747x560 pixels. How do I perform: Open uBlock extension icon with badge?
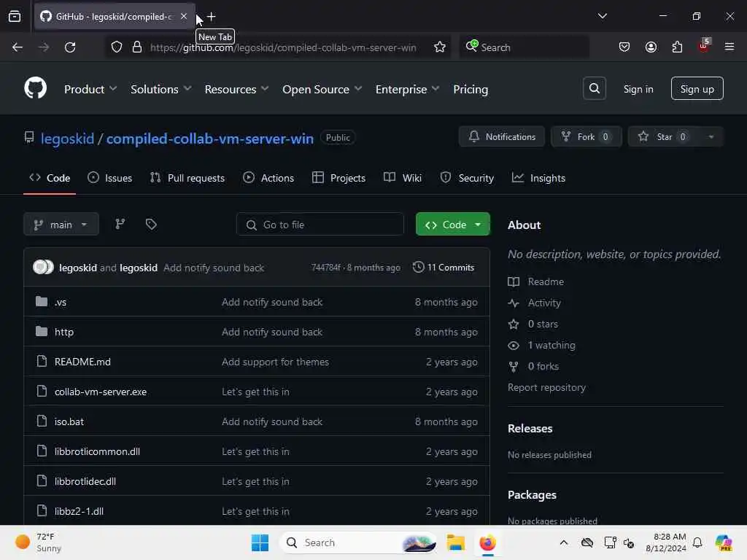coord(704,46)
